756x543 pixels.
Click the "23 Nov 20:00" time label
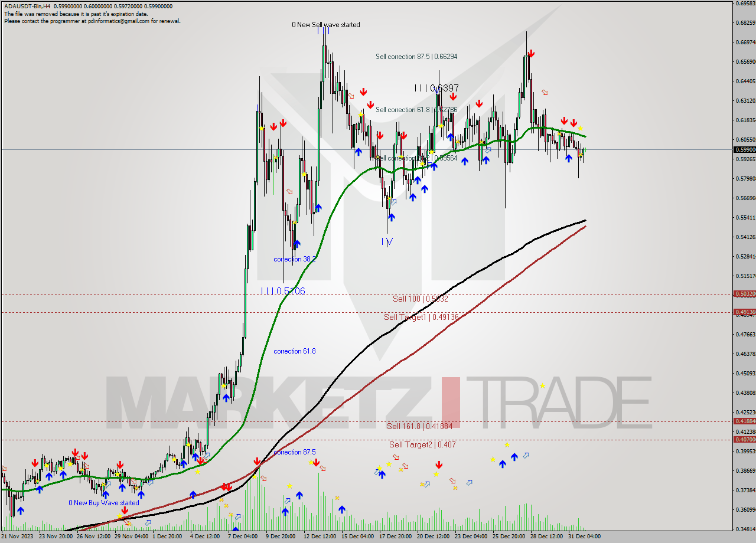pyautogui.click(x=57, y=537)
